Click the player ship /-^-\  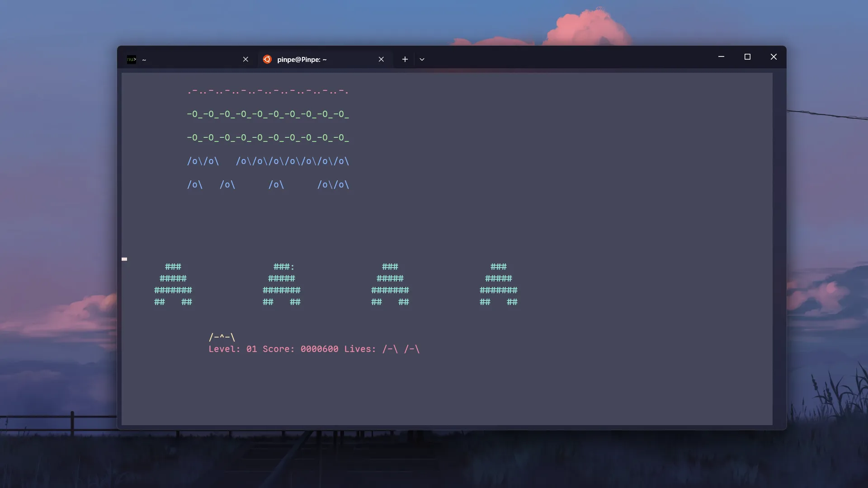point(222,337)
